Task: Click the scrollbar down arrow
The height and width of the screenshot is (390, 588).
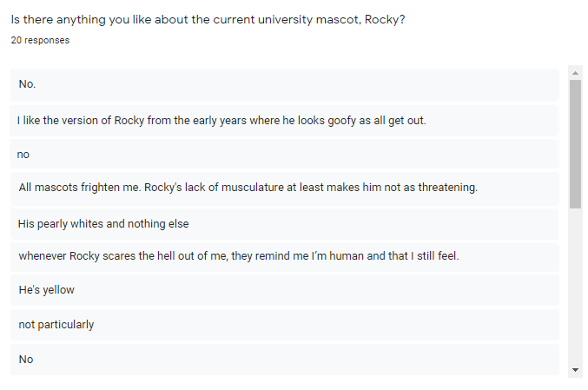Action: click(575, 370)
